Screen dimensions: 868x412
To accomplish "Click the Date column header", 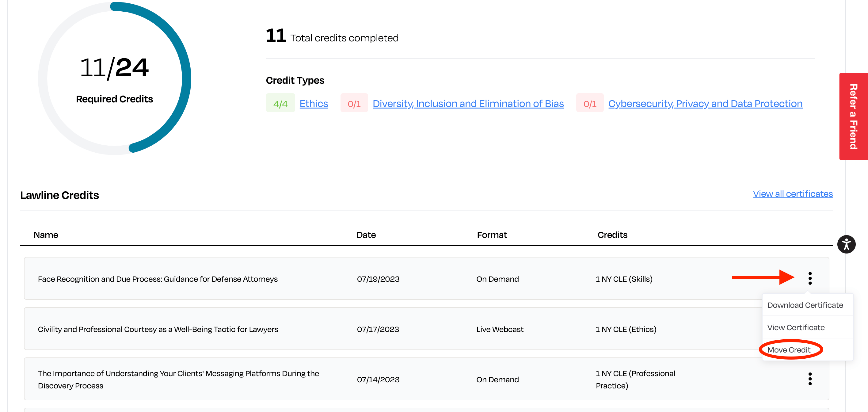I will (366, 235).
